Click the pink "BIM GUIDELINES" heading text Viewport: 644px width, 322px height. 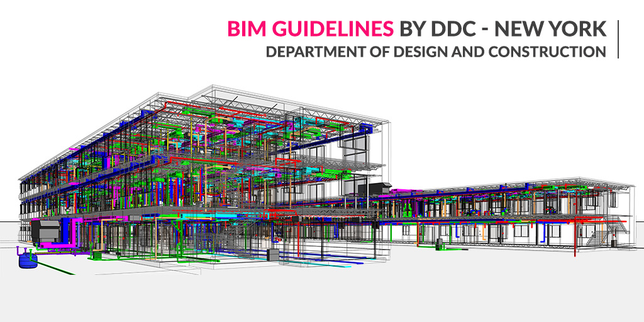311,30
